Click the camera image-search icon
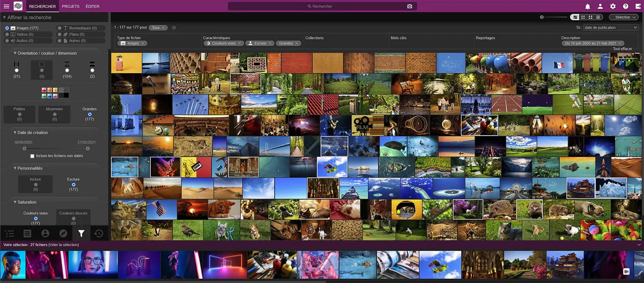This screenshot has width=644, height=283. point(410,6)
